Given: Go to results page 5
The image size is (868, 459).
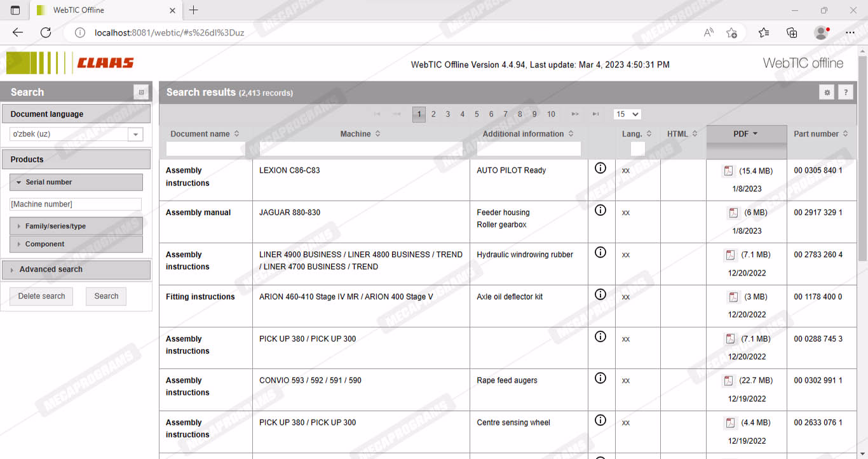Looking at the screenshot, I should pos(477,114).
